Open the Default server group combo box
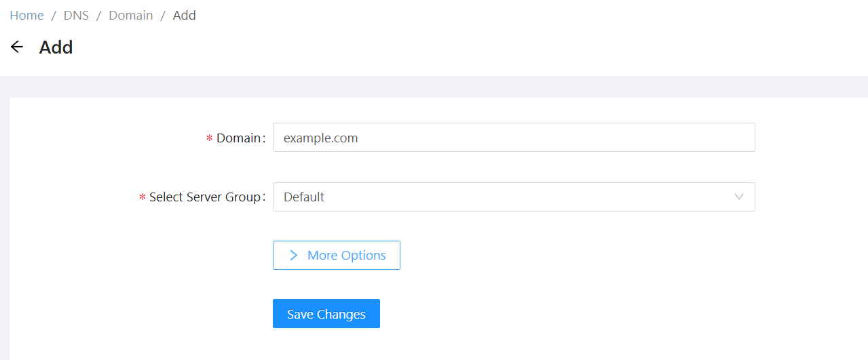The image size is (868, 360). [502, 197]
